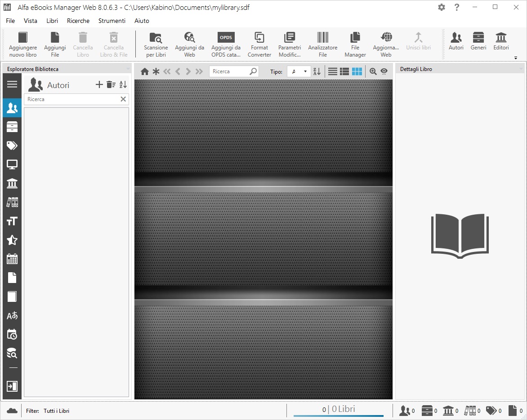The image size is (527, 420).
Task: Click the zoom magnifier button
Action: coord(373,71)
